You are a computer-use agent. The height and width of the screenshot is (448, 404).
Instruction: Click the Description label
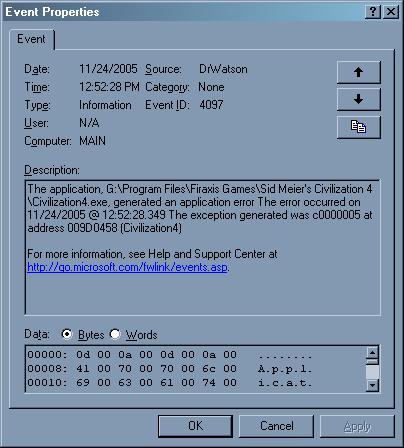[x=52, y=170]
